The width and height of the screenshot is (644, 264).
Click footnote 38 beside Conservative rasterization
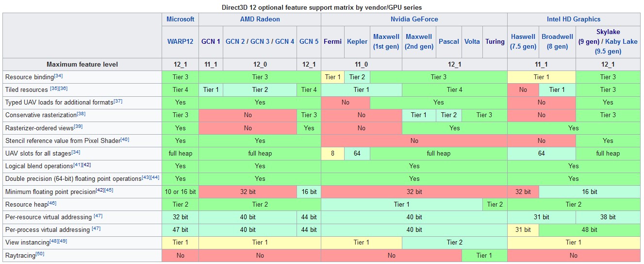click(81, 113)
